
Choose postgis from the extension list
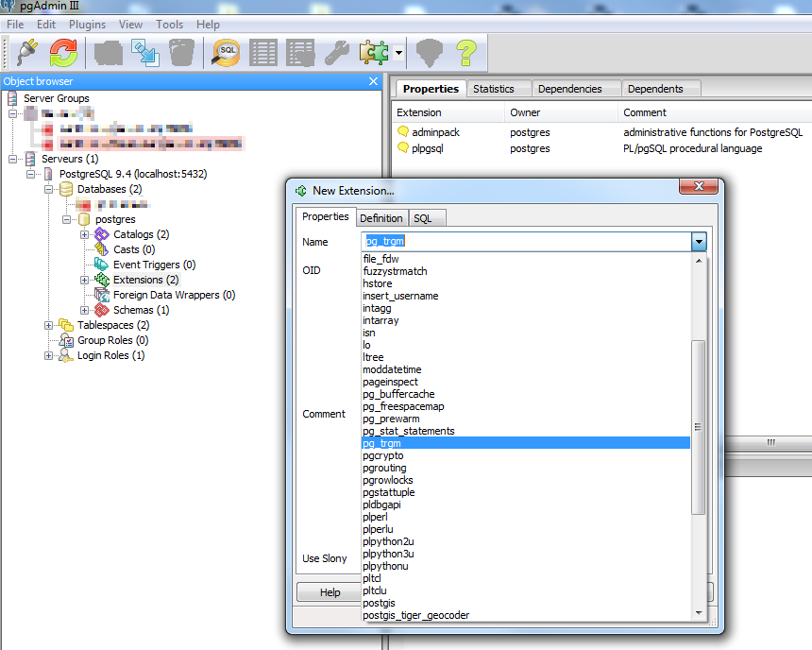coord(526,603)
